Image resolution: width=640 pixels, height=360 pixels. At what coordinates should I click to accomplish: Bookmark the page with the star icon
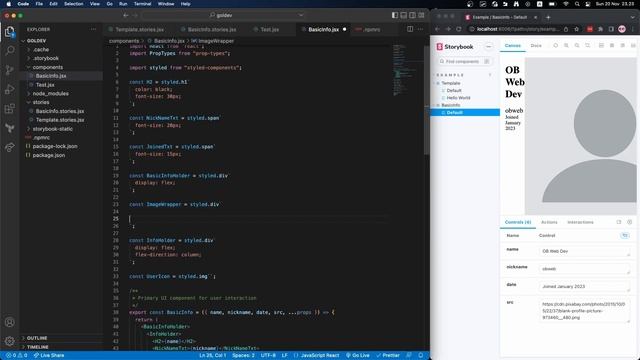tap(576, 29)
